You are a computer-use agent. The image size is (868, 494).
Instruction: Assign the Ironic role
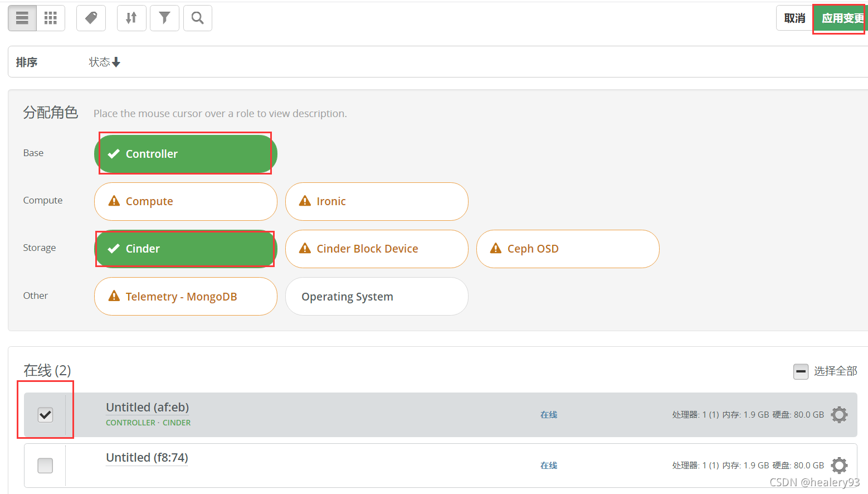click(377, 201)
